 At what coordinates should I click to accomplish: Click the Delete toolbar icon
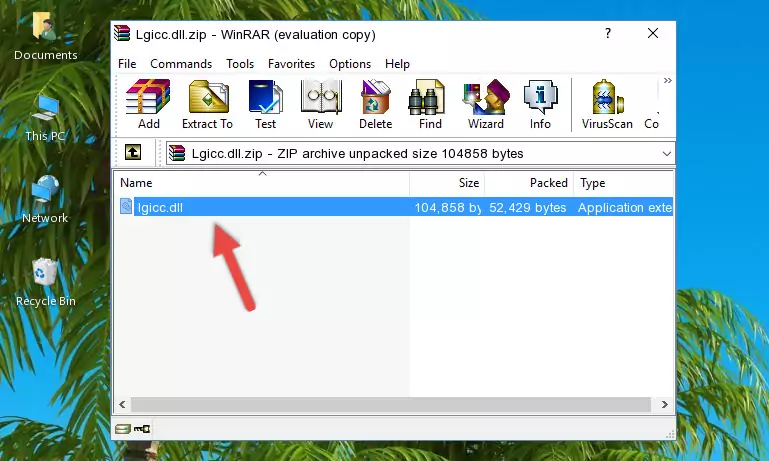(376, 104)
